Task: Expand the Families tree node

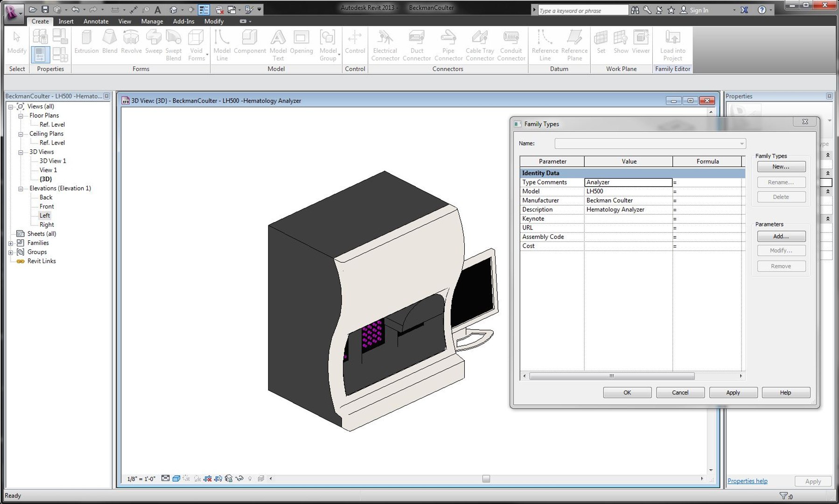Action: pos(11,244)
